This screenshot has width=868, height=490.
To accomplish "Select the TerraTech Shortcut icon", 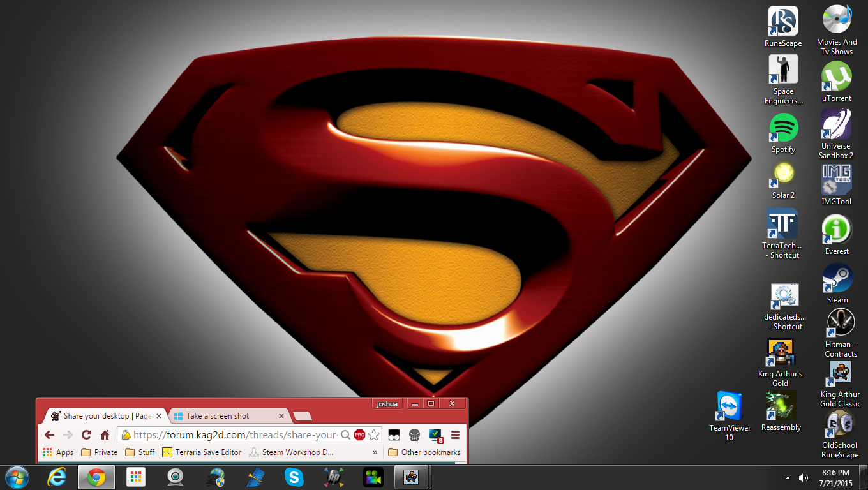I will [782, 234].
